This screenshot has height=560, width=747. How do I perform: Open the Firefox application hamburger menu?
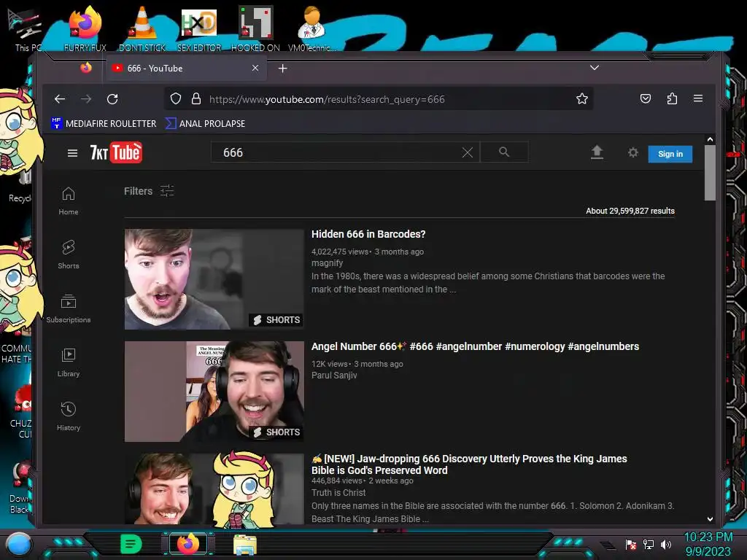coord(698,98)
